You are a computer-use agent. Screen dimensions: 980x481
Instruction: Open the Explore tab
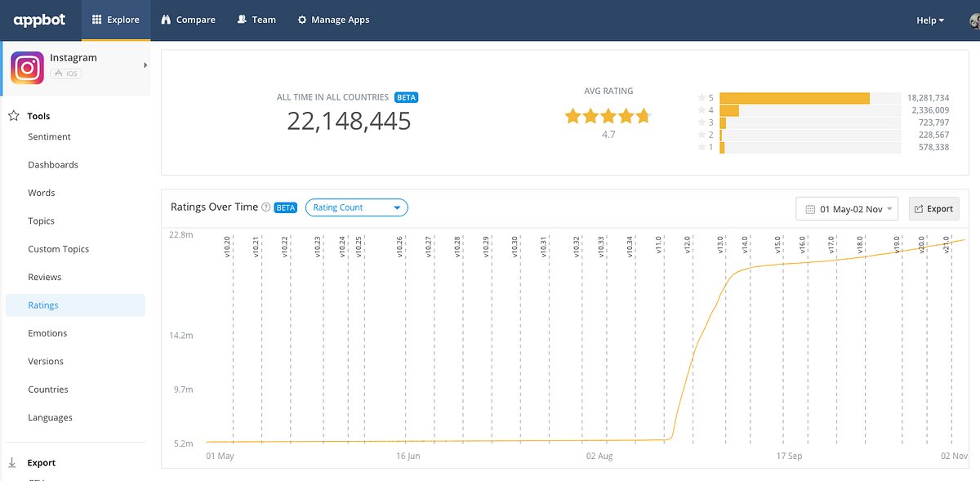[x=116, y=20]
